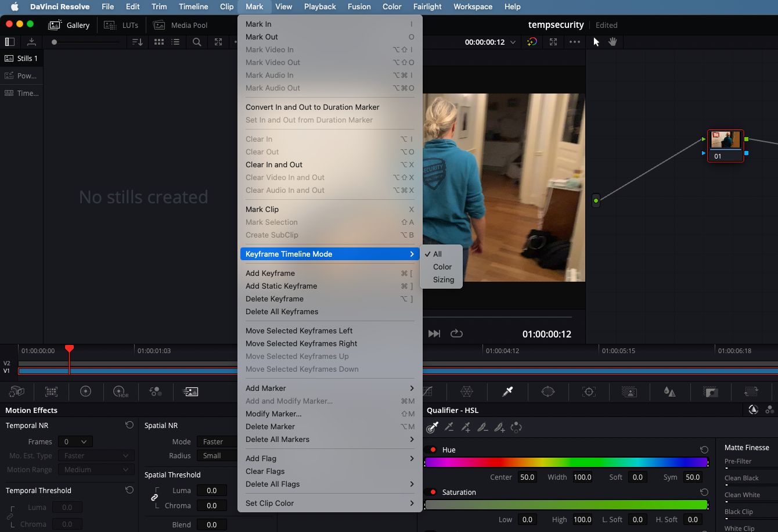Select node 01 thumbnail in node graph
Screen dimensions: 778x532
pos(725,140)
